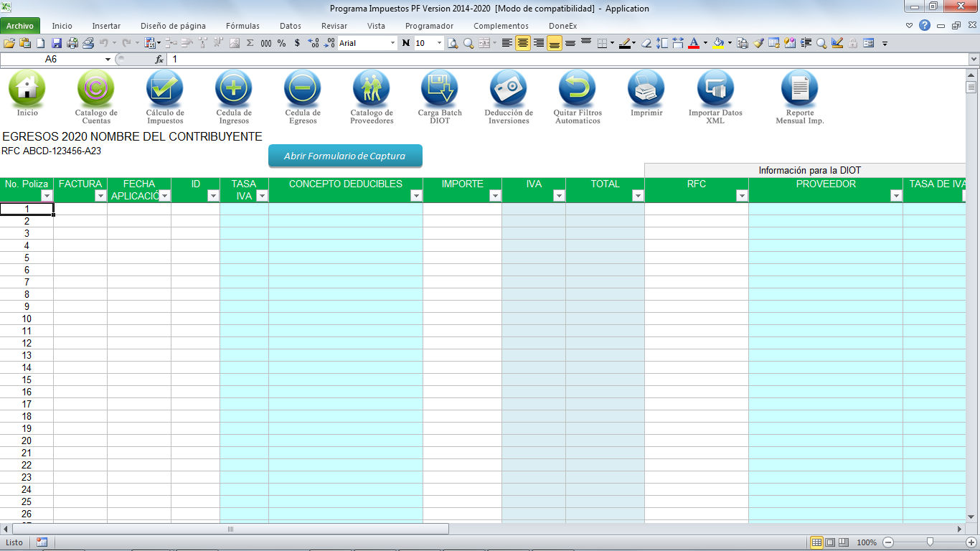Viewport: 980px width, 551px height.
Task: Open the RFC column filter dropdown
Action: pos(742,196)
